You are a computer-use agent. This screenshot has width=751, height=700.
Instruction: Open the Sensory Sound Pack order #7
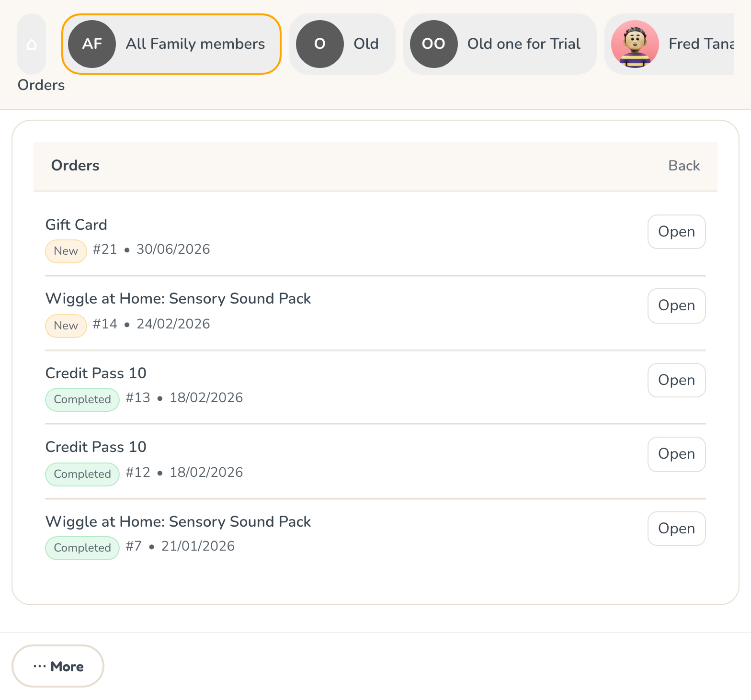(677, 529)
